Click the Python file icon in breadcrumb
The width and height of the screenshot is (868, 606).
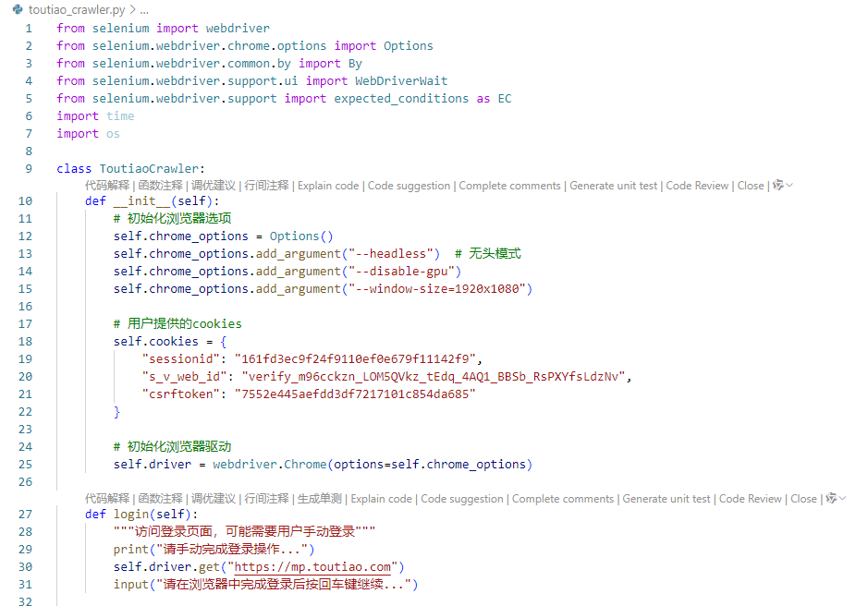coord(18,9)
